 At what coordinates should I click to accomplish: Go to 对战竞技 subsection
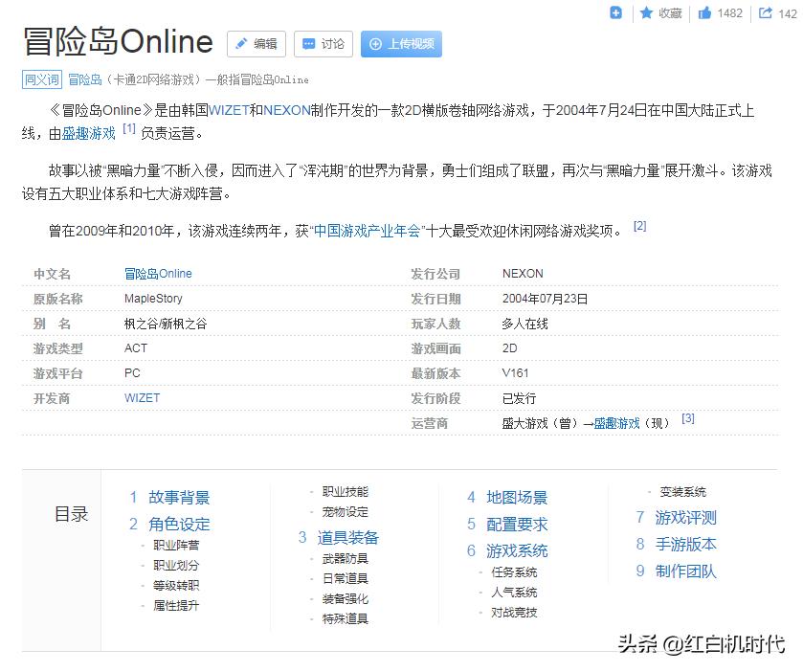coord(514,612)
